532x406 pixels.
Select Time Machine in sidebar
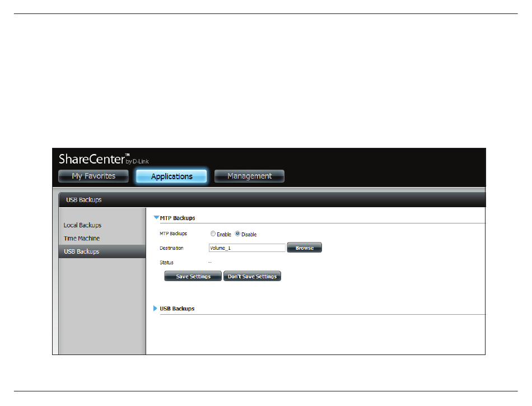(x=82, y=239)
